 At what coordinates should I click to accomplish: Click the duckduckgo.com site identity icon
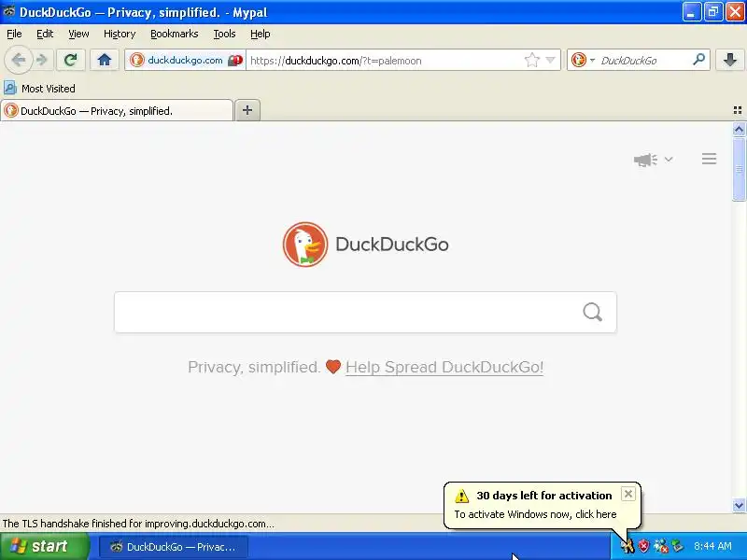[137, 60]
